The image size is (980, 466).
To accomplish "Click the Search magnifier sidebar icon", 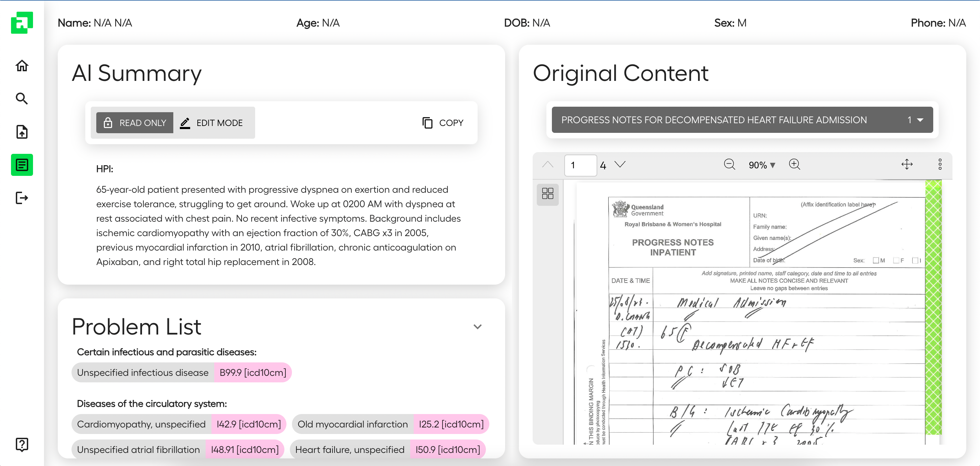I will point(22,99).
